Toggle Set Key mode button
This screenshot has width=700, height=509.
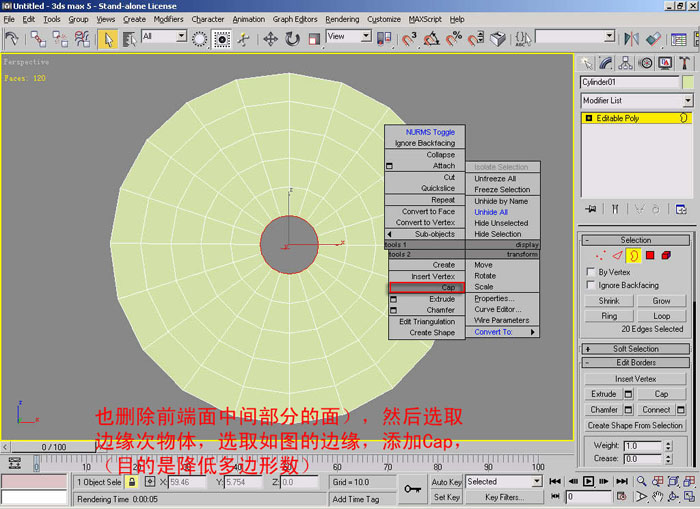pyautogui.click(x=446, y=497)
